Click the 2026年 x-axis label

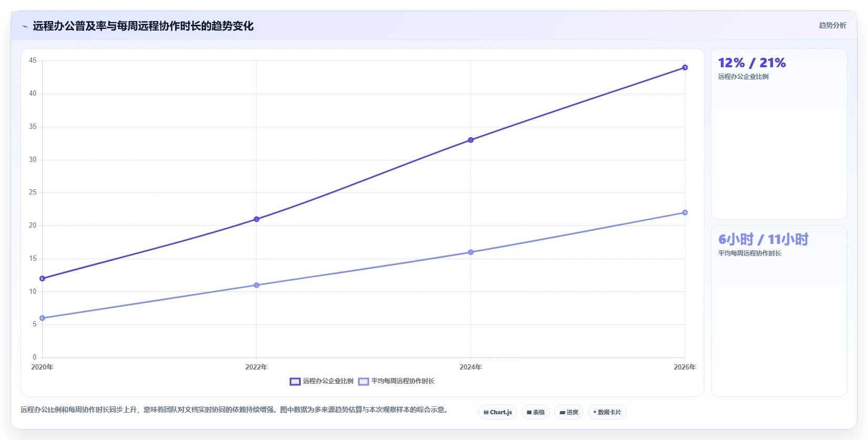click(x=685, y=367)
